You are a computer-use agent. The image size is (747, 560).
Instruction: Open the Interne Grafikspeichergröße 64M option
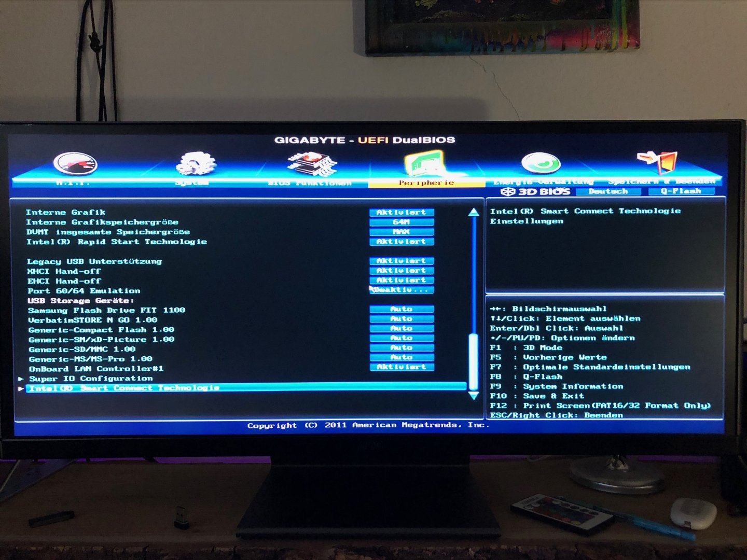coord(402,222)
